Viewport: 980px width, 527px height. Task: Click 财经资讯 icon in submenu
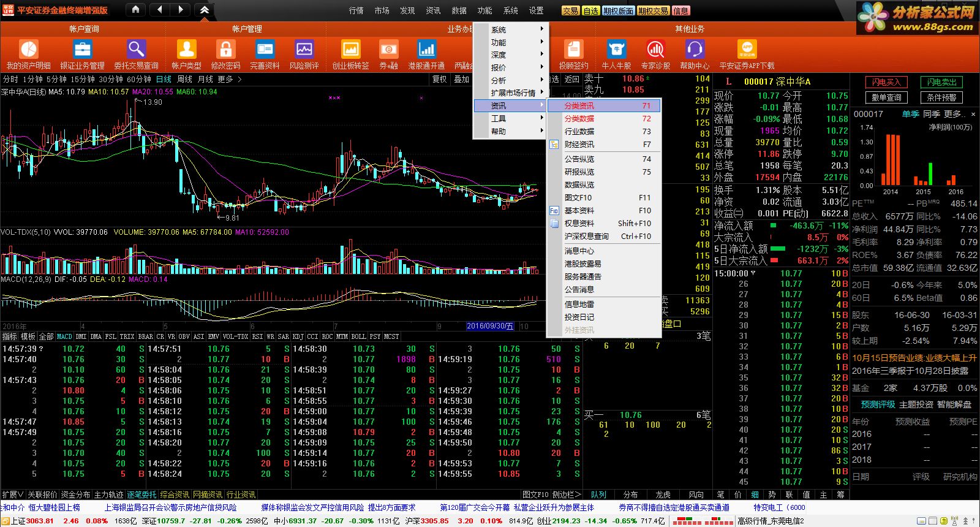pyautogui.click(x=554, y=145)
